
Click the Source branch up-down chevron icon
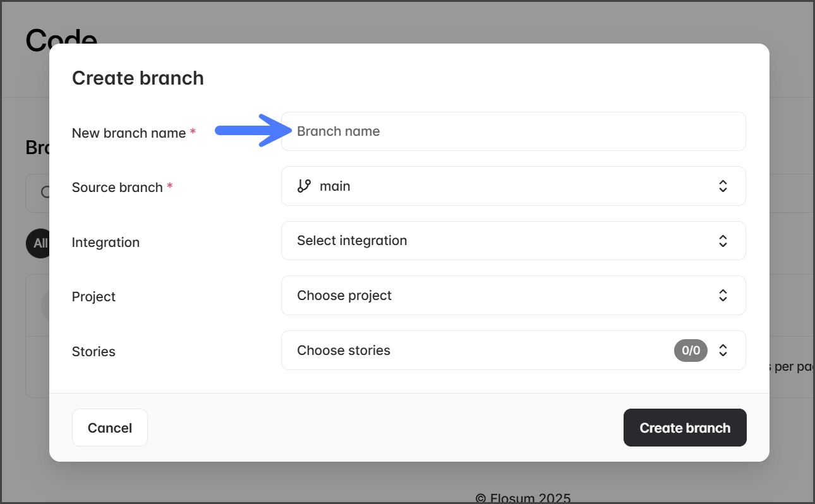pyautogui.click(x=723, y=186)
